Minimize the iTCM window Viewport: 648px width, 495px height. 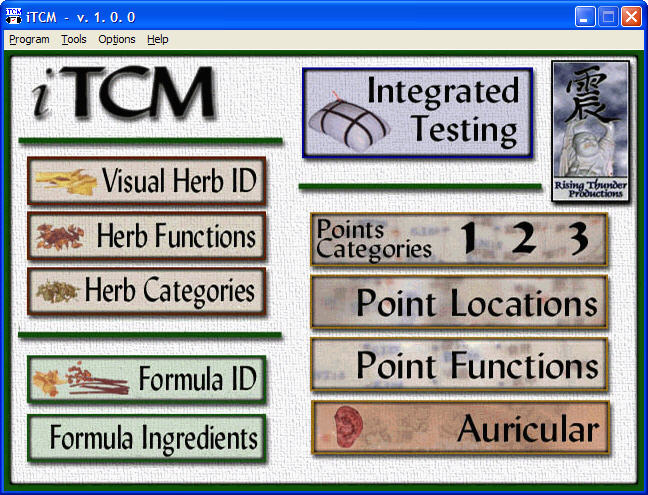click(x=585, y=17)
